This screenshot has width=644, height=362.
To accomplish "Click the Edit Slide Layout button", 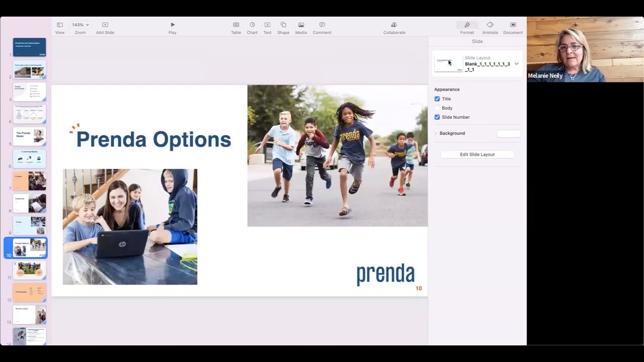I will 477,154.
